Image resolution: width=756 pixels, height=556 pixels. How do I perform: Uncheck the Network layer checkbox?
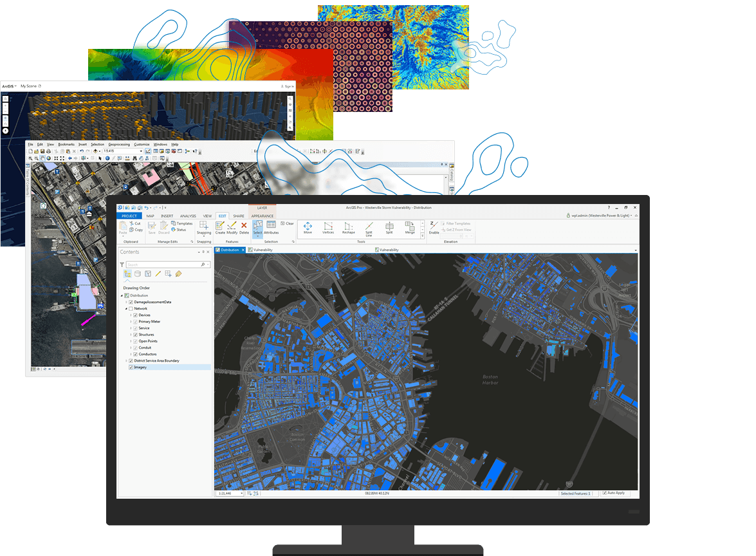click(x=131, y=308)
